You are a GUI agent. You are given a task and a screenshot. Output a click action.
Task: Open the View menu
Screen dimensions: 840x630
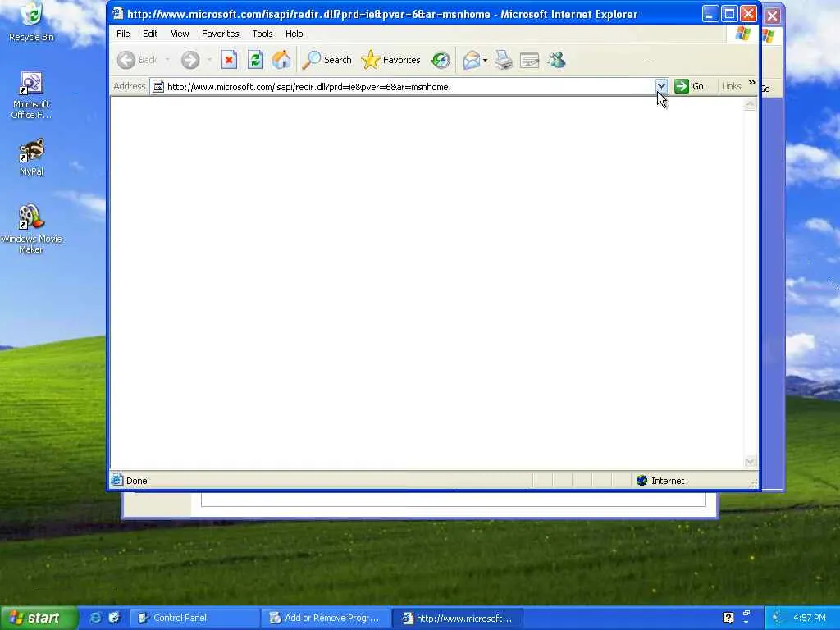click(180, 34)
